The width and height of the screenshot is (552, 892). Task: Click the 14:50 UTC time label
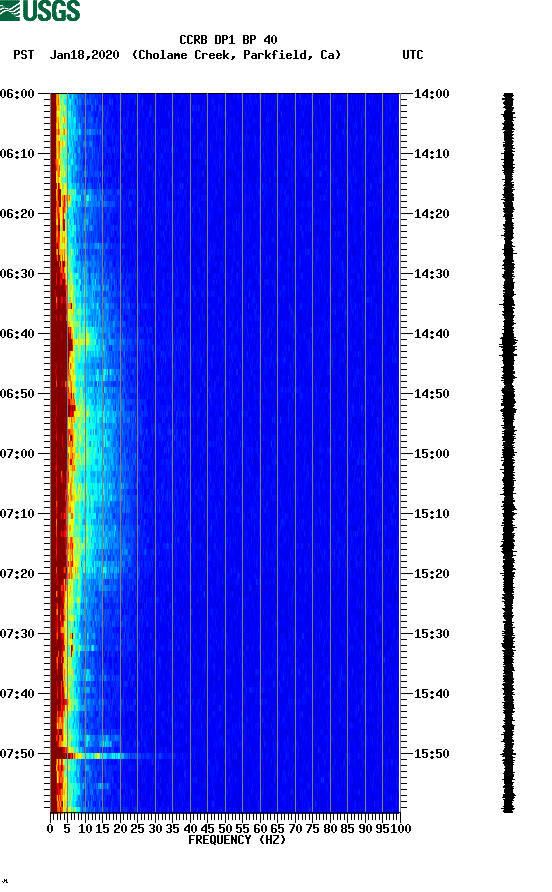pyautogui.click(x=431, y=394)
